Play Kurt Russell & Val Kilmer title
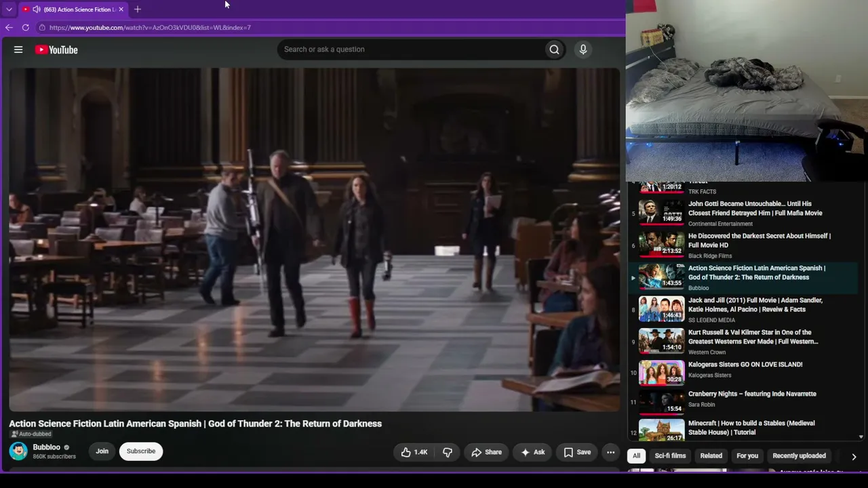This screenshot has height=488, width=868. (x=753, y=337)
